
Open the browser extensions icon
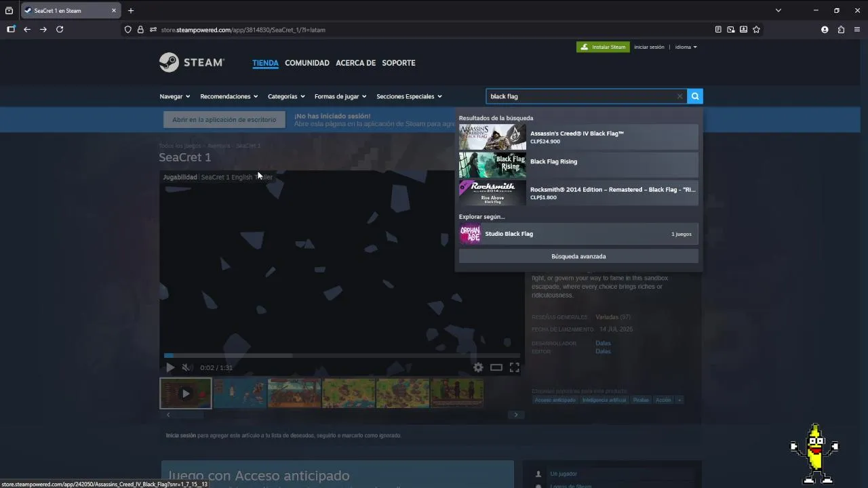coord(841,29)
